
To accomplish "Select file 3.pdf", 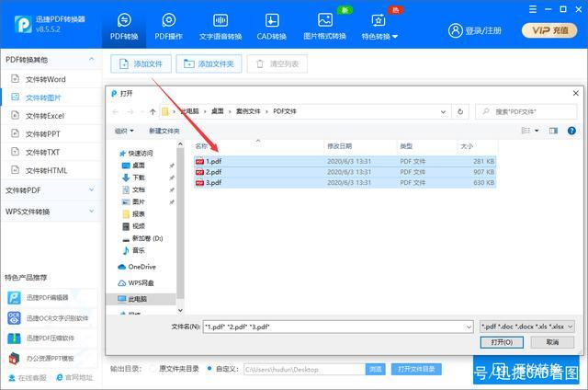I will tap(345, 182).
